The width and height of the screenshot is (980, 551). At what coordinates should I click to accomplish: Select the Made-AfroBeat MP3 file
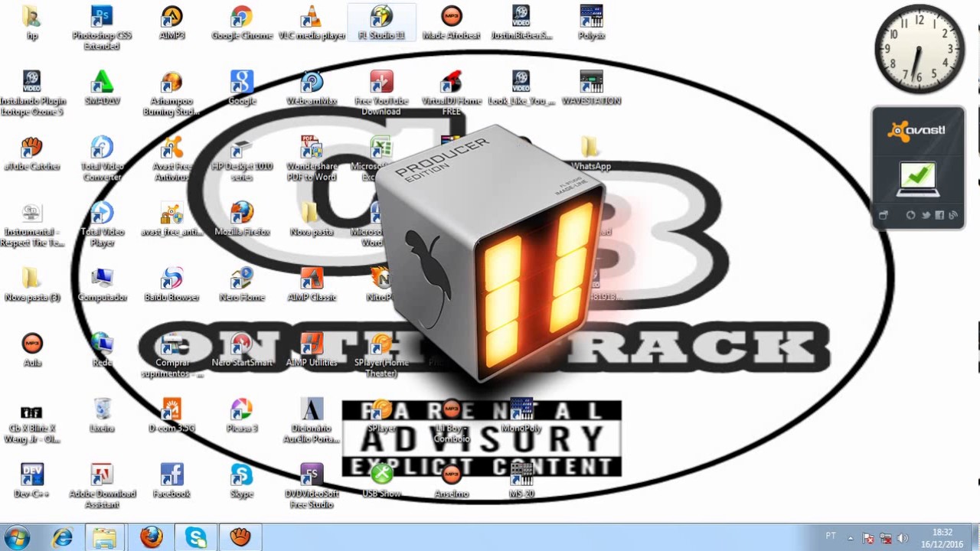tap(452, 22)
